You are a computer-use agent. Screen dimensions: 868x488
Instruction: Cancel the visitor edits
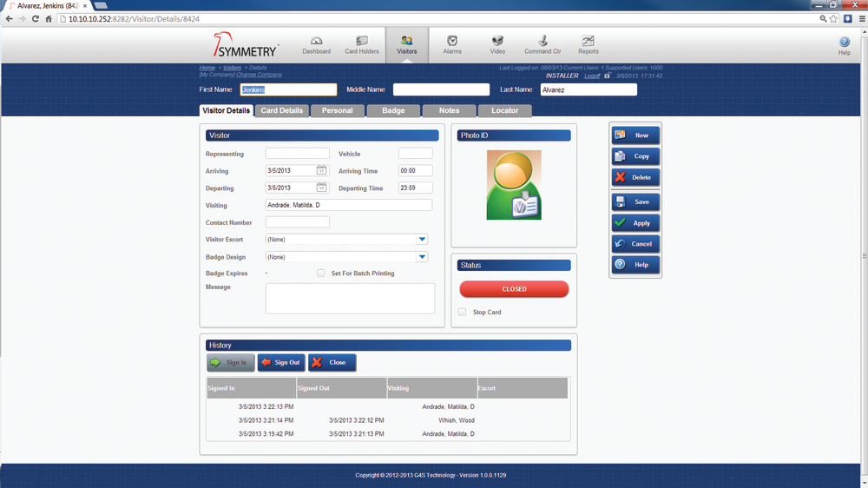point(635,244)
